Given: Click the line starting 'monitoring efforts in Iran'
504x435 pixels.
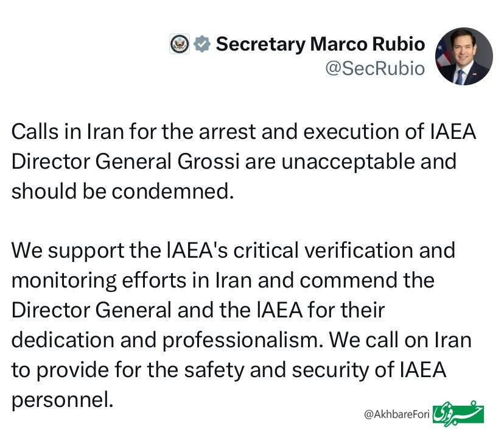Looking at the screenshot, I should click(223, 281).
